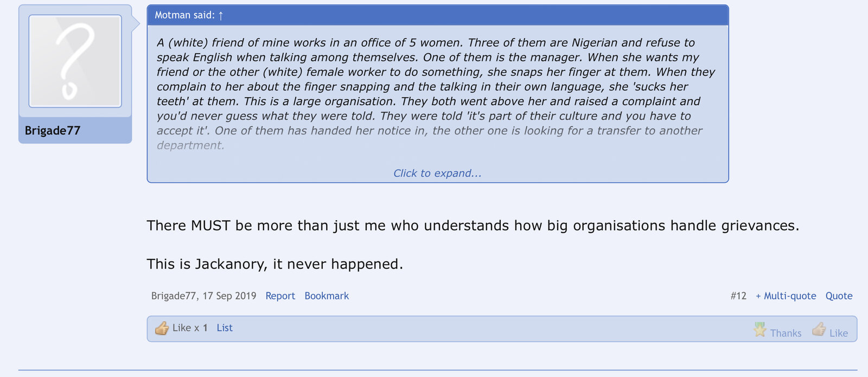This screenshot has height=377, width=868.
Task: Click faded "department." text in the quote
Action: tap(190, 145)
